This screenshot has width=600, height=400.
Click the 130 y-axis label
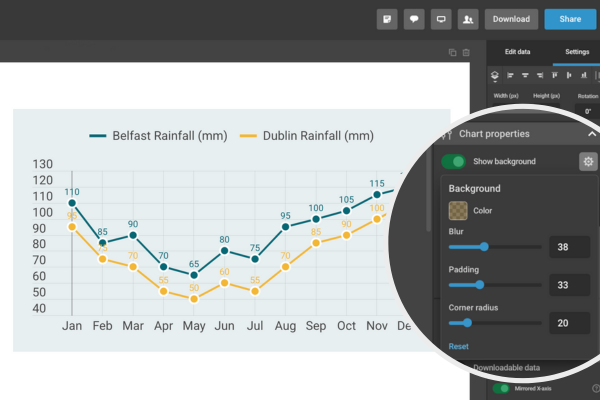tap(42, 164)
